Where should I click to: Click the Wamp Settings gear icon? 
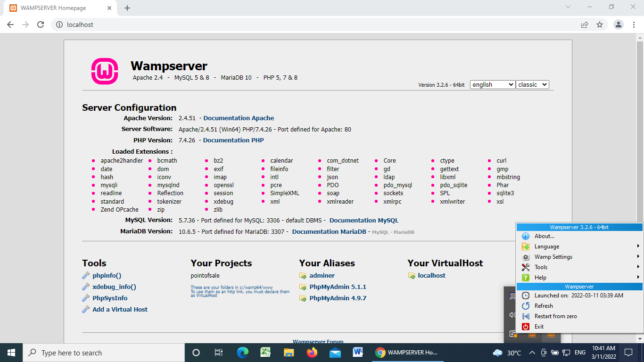click(526, 257)
